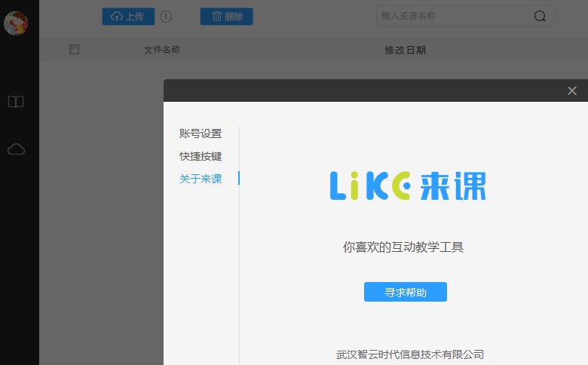Click the 你喜欢的互动教学工具 tagline
This screenshot has height=365, width=588.
tap(403, 247)
